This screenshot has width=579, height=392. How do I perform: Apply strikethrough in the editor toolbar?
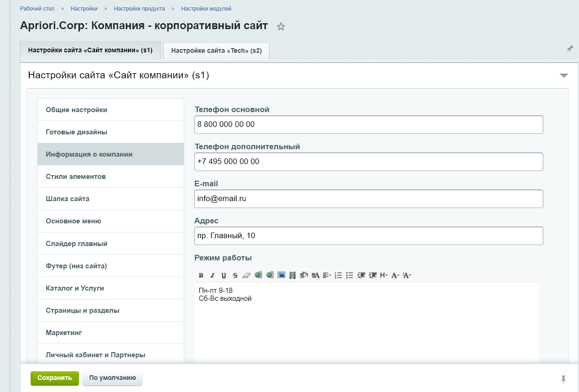coord(235,275)
